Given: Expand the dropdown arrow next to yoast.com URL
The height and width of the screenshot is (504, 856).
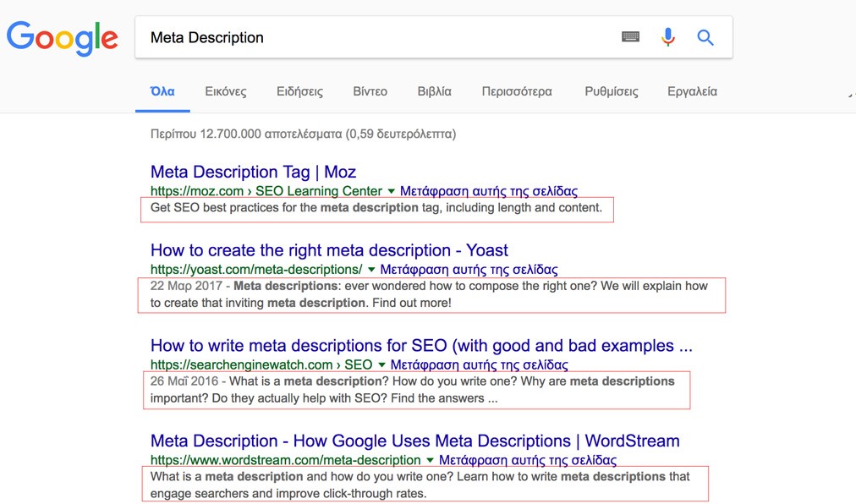Looking at the screenshot, I should [x=370, y=271].
